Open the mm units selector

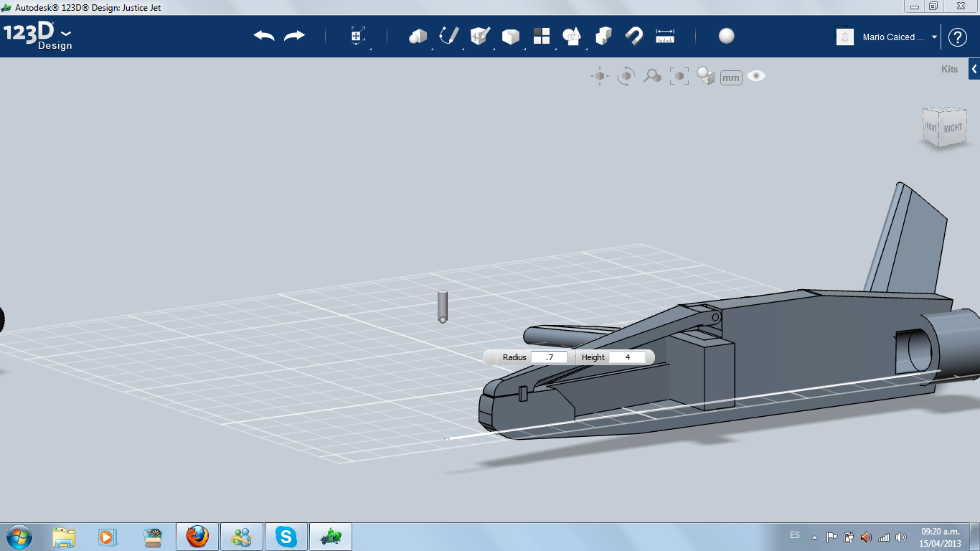coord(731,77)
